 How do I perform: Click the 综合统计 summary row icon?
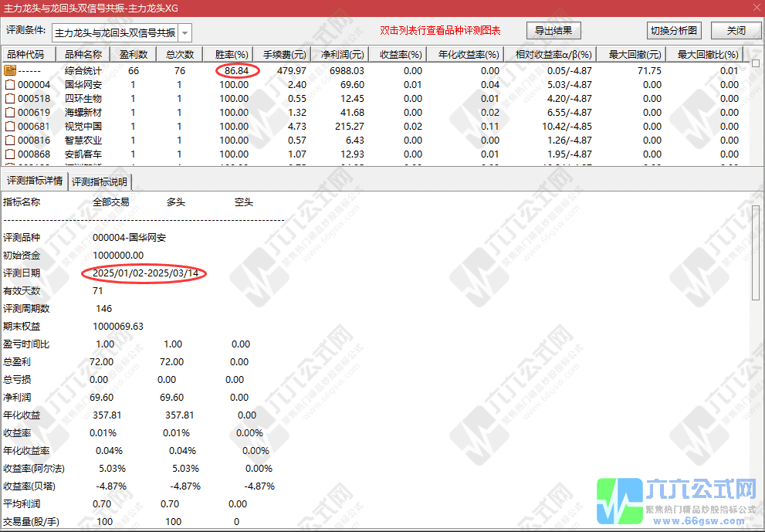point(10,70)
